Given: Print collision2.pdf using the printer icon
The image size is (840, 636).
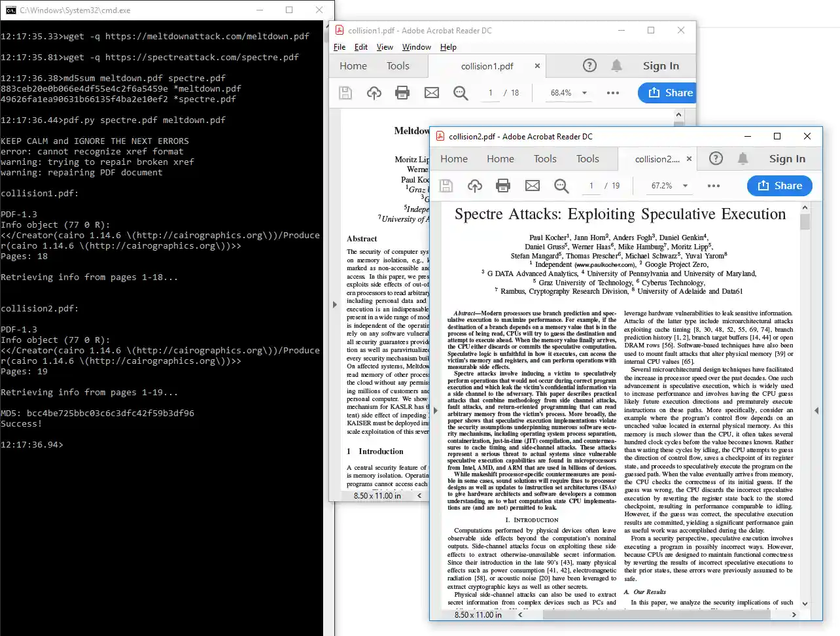Looking at the screenshot, I should tap(503, 185).
